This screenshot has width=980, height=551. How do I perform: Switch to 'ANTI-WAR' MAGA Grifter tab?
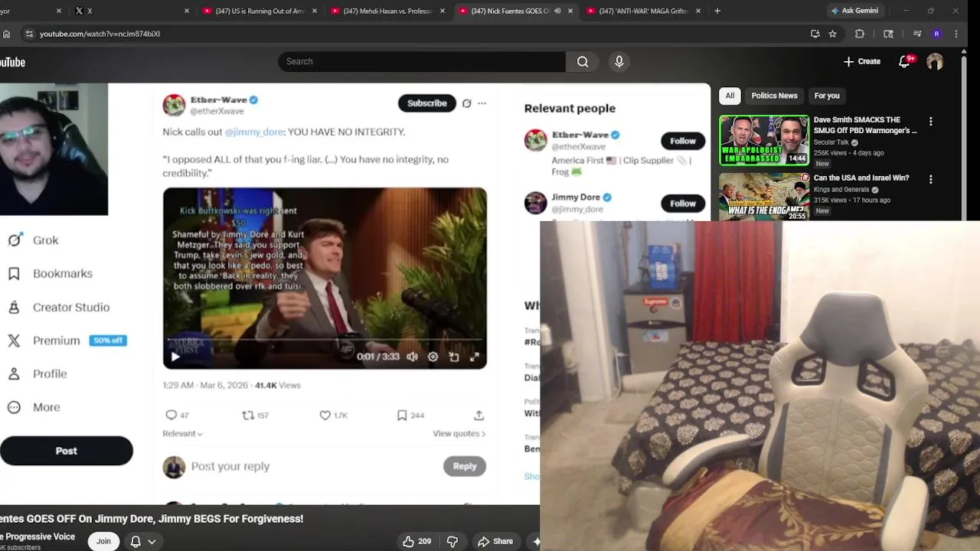[x=642, y=11]
